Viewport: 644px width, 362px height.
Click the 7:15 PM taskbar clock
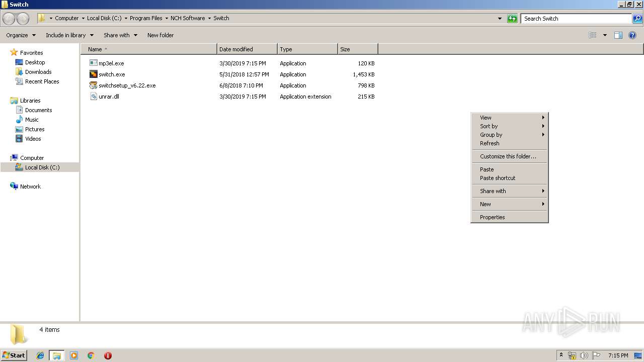[x=618, y=355]
